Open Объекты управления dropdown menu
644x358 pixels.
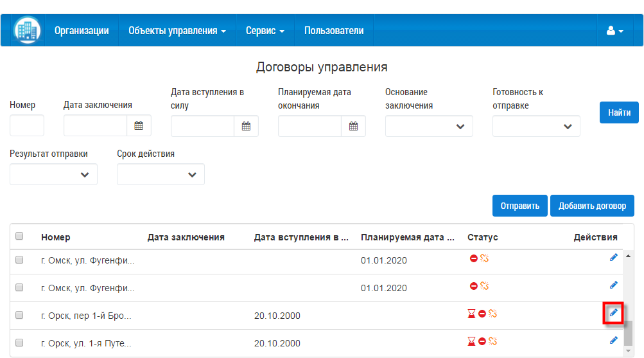pyautogui.click(x=177, y=30)
